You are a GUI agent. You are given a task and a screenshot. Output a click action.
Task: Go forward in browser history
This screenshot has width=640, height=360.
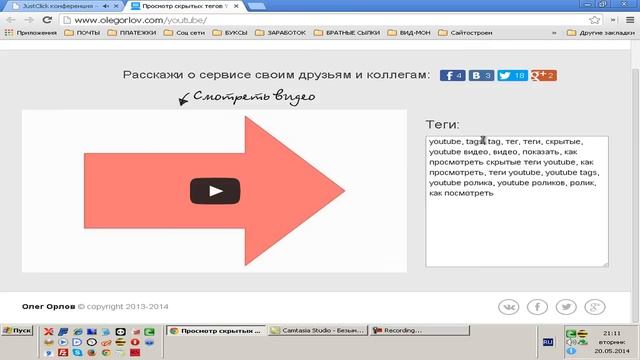(x=29, y=20)
